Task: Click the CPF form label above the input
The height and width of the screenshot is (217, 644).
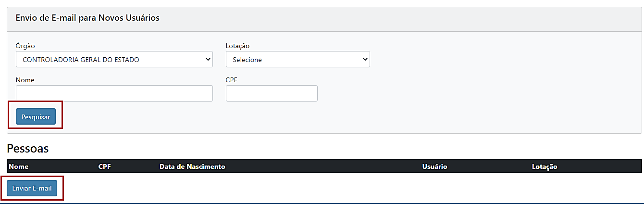Action: [x=232, y=80]
